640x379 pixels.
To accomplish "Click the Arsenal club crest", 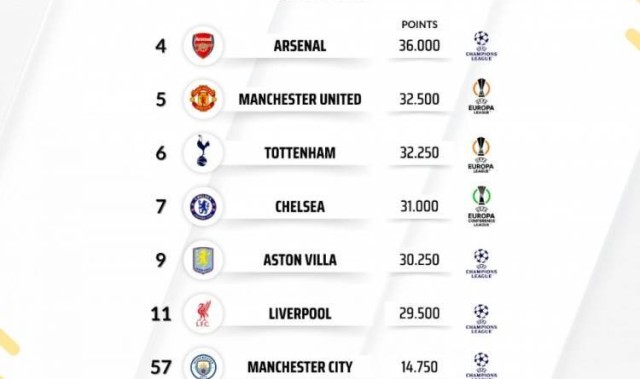I will (x=203, y=45).
